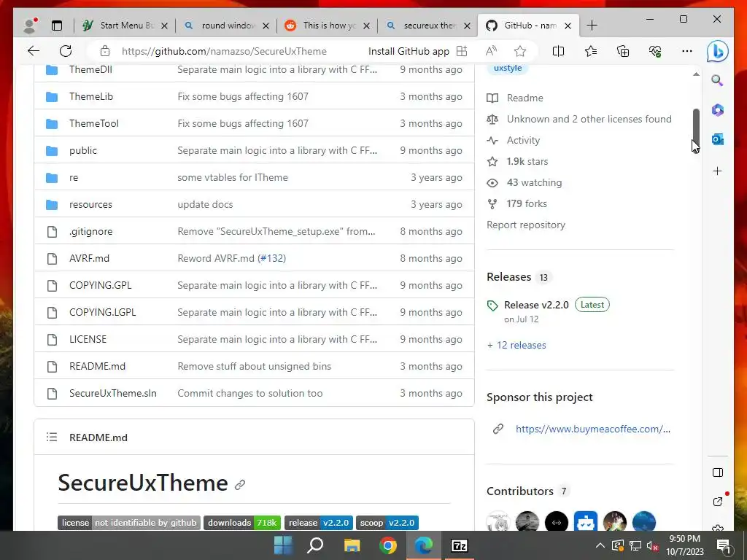Switch to the Reddit 'This is how' tab
747x560 pixels.
[328, 26]
